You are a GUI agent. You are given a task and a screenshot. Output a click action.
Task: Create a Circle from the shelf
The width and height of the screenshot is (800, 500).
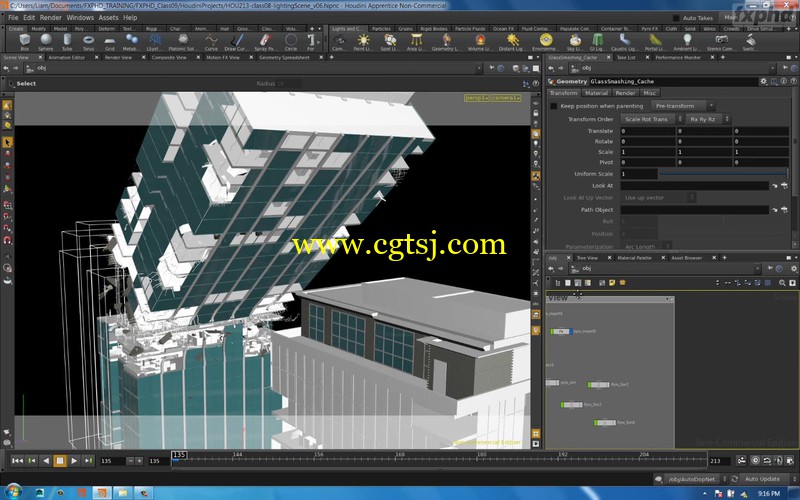click(291, 42)
